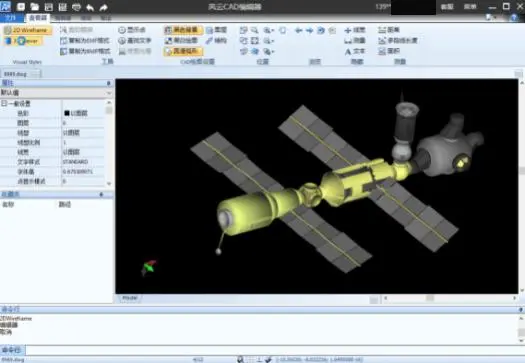Click the Name (名称) column header

(x=8, y=204)
